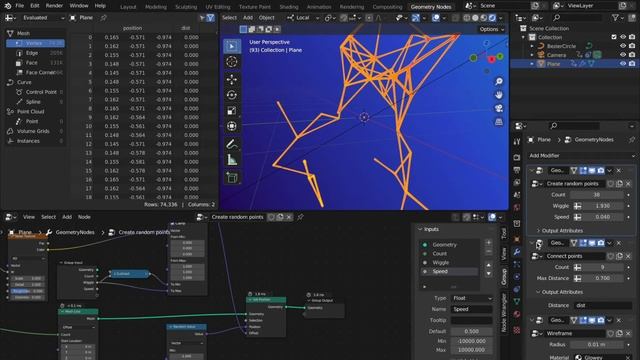Move the Speed input up in list
This screenshot has height=360, width=640.
489,265
